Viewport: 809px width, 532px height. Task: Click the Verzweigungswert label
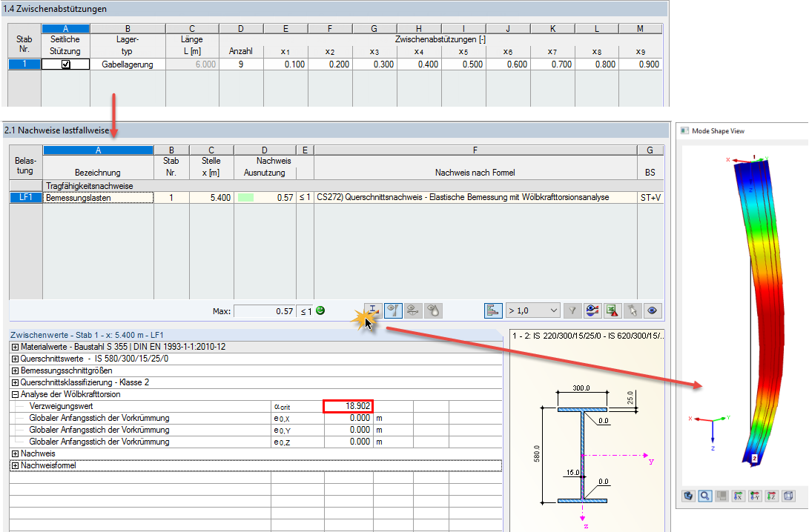[61, 406]
